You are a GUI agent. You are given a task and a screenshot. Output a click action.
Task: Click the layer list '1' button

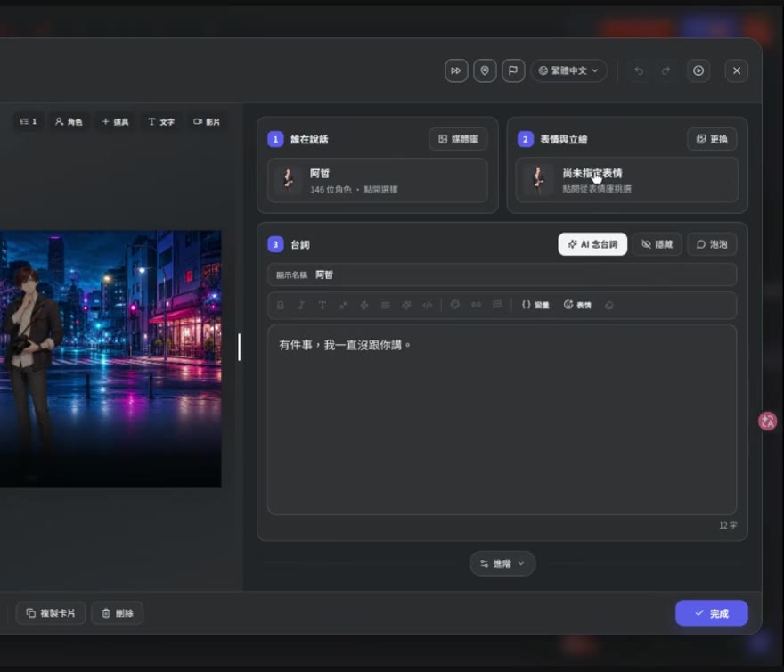[28, 121]
